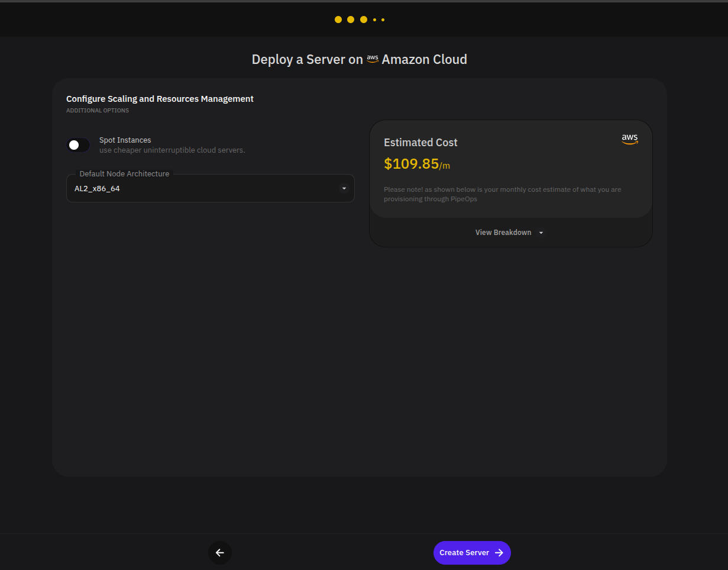Select the second step progress dot
Image resolution: width=728 pixels, height=570 pixels.
click(x=351, y=20)
